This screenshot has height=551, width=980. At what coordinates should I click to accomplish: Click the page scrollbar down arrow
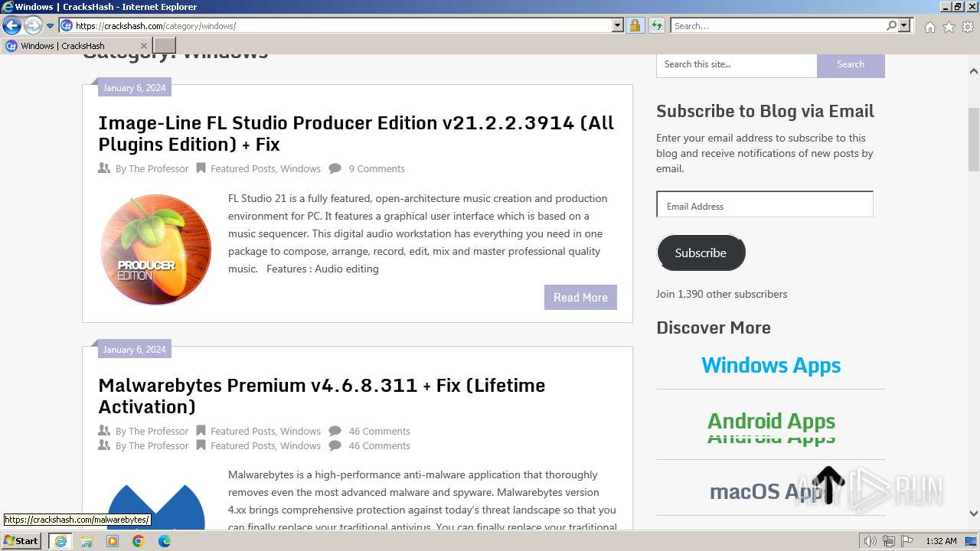tap(974, 514)
